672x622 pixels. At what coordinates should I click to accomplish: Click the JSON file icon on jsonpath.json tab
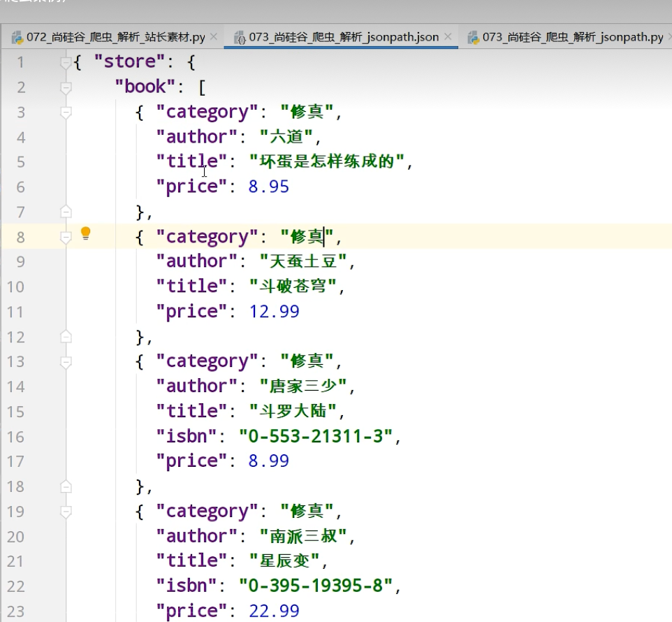click(x=240, y=38)
